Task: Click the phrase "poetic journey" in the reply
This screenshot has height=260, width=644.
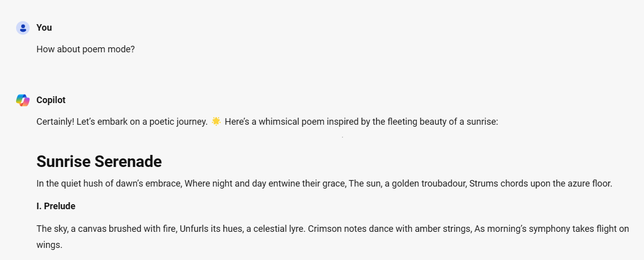Action: point(178,122)
